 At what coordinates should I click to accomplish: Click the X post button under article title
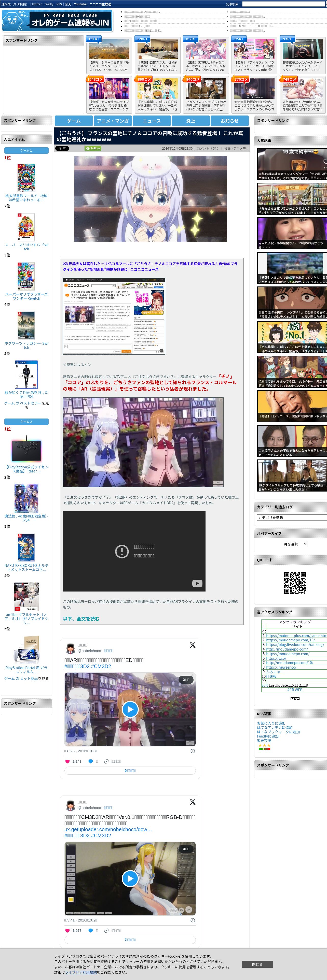coord(62,148)
